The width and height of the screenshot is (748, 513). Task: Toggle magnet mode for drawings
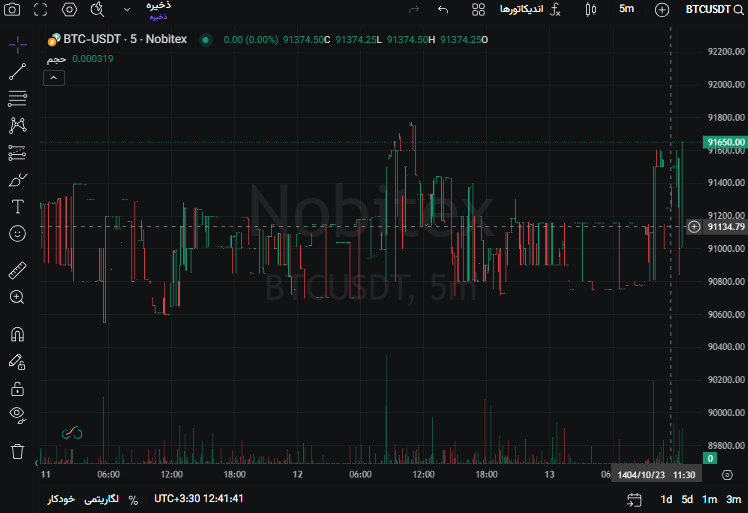coord(17,334)
